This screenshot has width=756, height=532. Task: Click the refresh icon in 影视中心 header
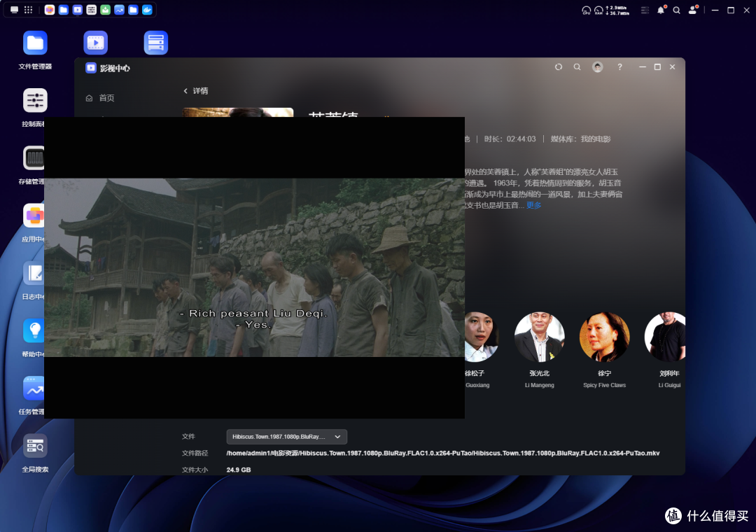coord(559,67)
